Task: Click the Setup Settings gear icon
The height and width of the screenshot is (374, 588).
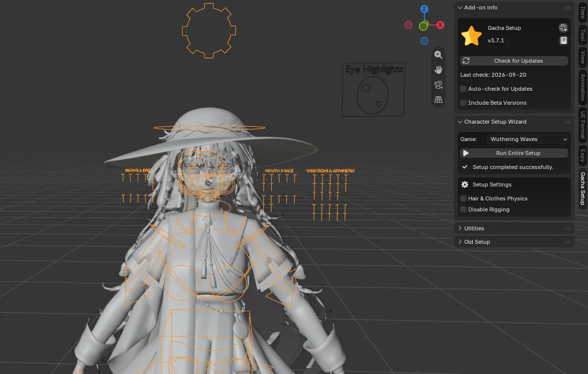Action: coord(465,185)
